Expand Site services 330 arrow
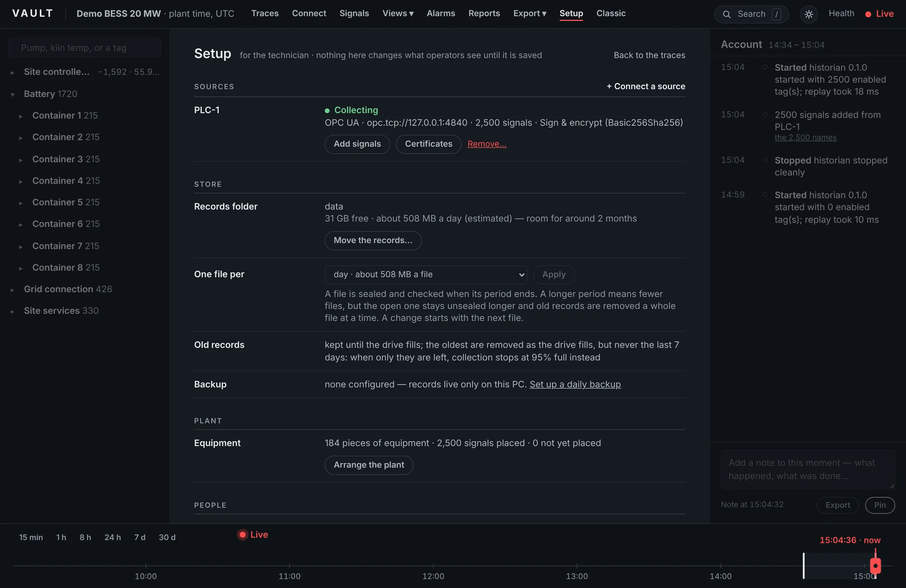The height and width of the screenshot is (588, 906). [x=13, y=311]
